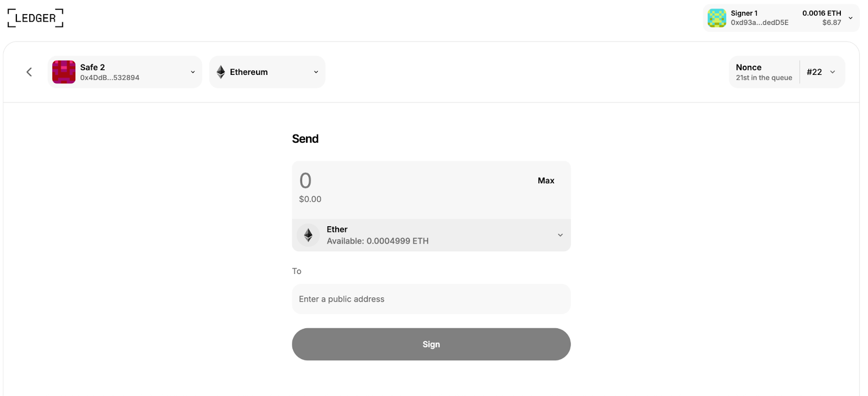Click the 'Available: 0.0004999 ETH' token row
The image size is (868, 396).
click(378, 241)
